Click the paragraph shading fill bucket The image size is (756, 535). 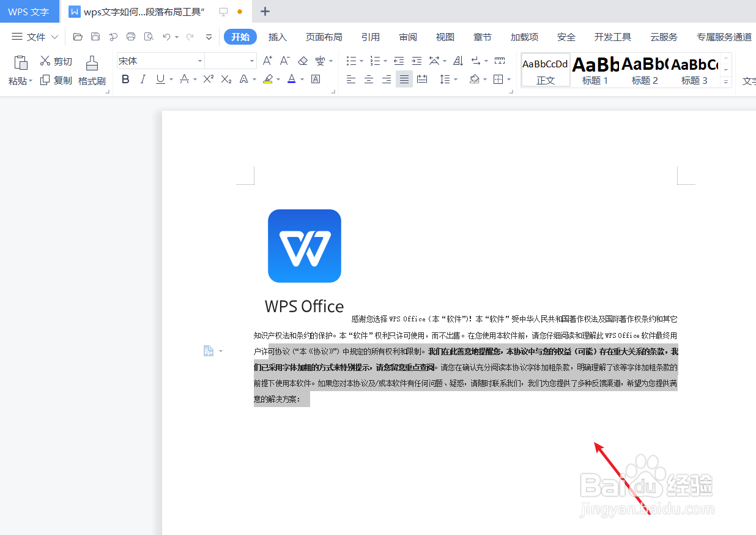click(475, 79)
